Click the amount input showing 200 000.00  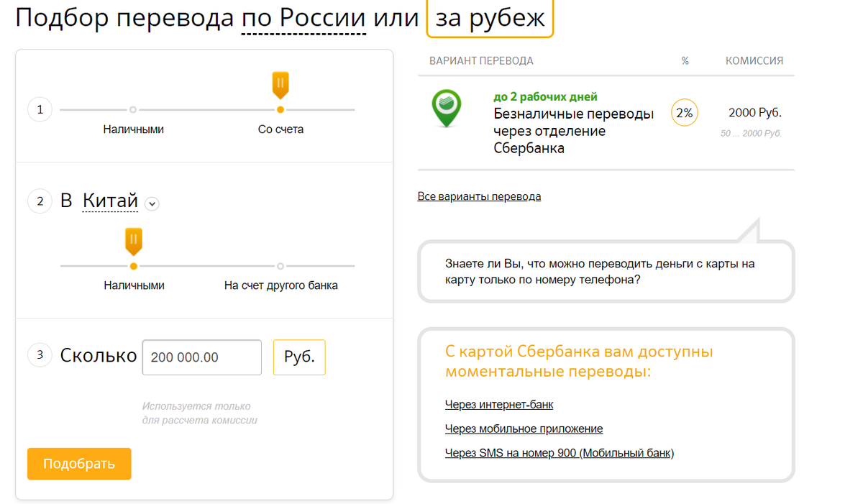pos(201,357)
